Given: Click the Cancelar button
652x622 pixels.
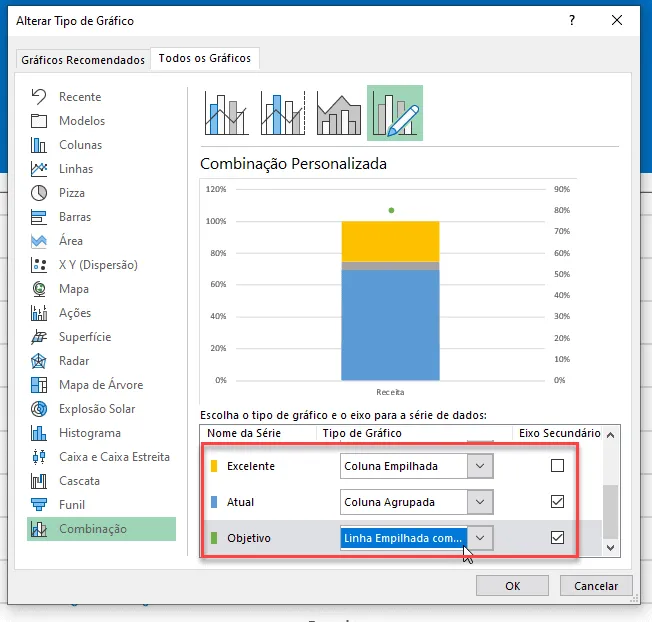Looking at the screenshot, I should pyautogui.click(x=596, y=586).
